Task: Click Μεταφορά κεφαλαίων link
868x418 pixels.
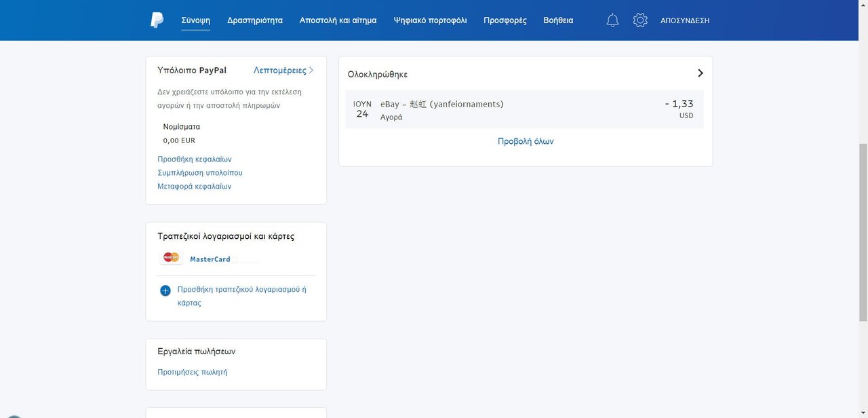Action: click(x=195, y=186)
